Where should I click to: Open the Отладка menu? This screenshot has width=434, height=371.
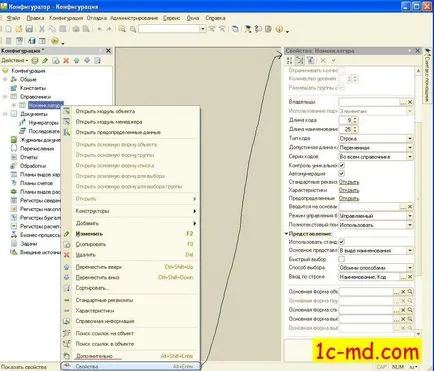click(x=97, y=18)
